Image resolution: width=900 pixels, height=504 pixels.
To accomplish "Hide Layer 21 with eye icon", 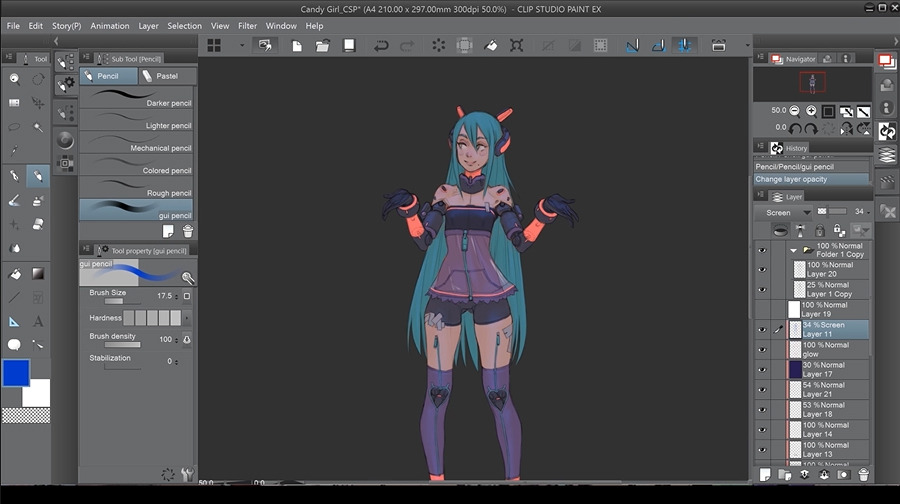I will (x=762, y=390).
